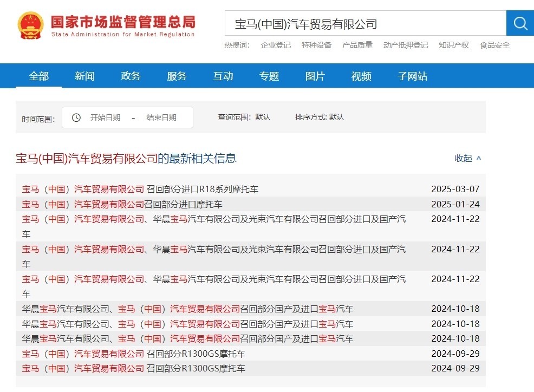Image resolution: width=534 pixels, height=392 pixels.
Task: Click hot keyword 企业登记
Action: click(276, 45)
